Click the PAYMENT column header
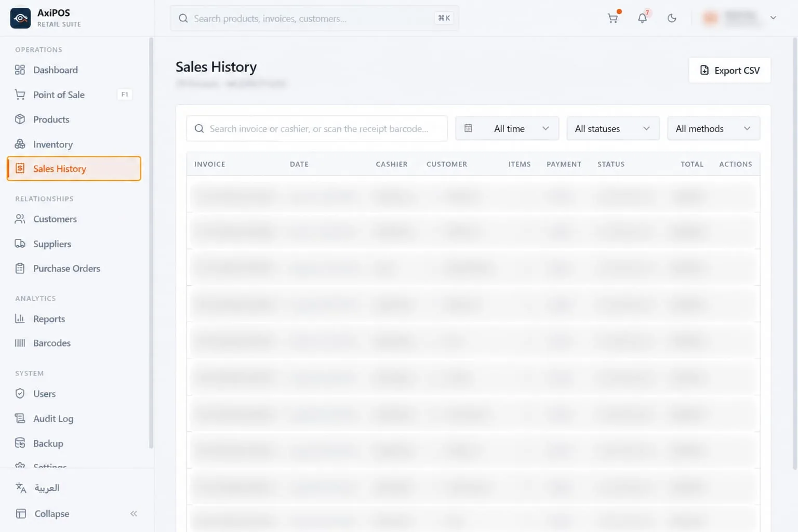This screenshot has height=532, width=798. click(564, 164)
